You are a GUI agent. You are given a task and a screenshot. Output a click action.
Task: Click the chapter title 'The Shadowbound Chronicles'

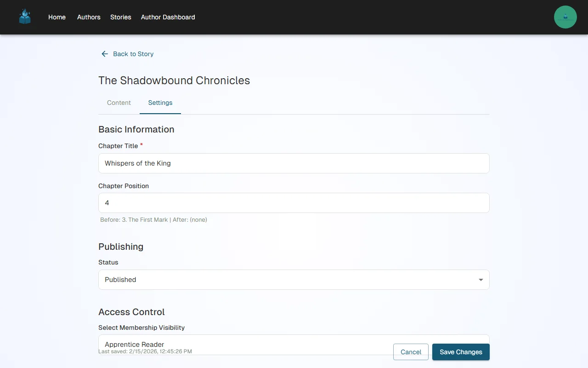tap(174, 80)
